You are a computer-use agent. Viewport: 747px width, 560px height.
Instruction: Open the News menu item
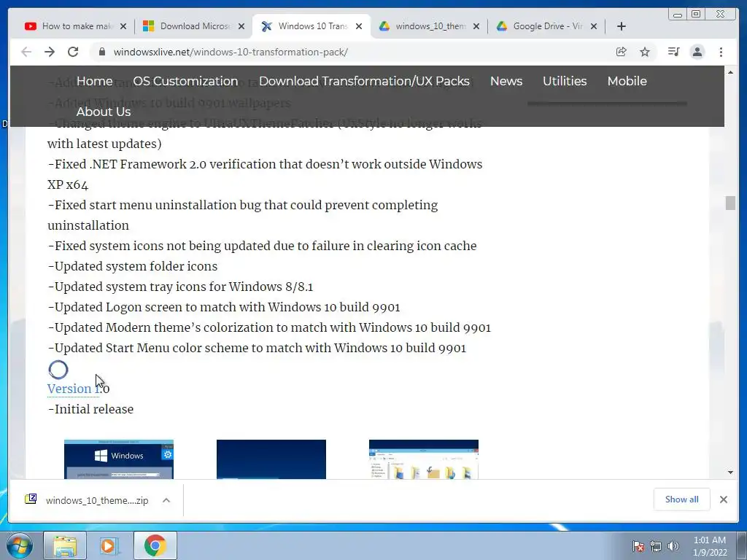pyautogui.click(x=506, y=81)
